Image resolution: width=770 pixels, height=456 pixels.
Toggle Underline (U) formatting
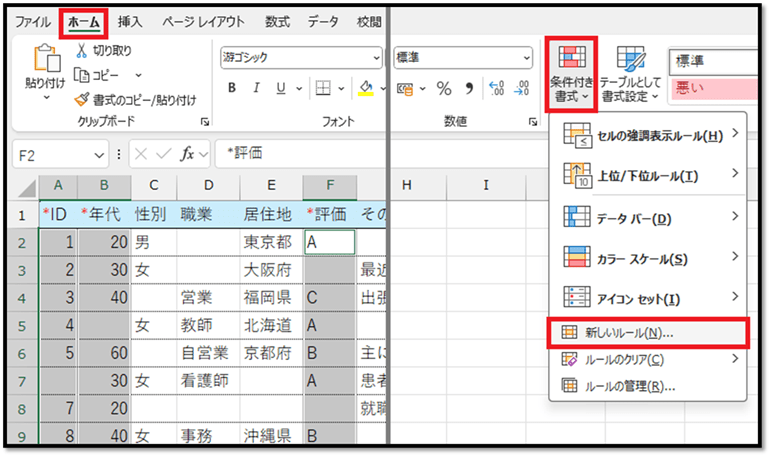(282, 88)
